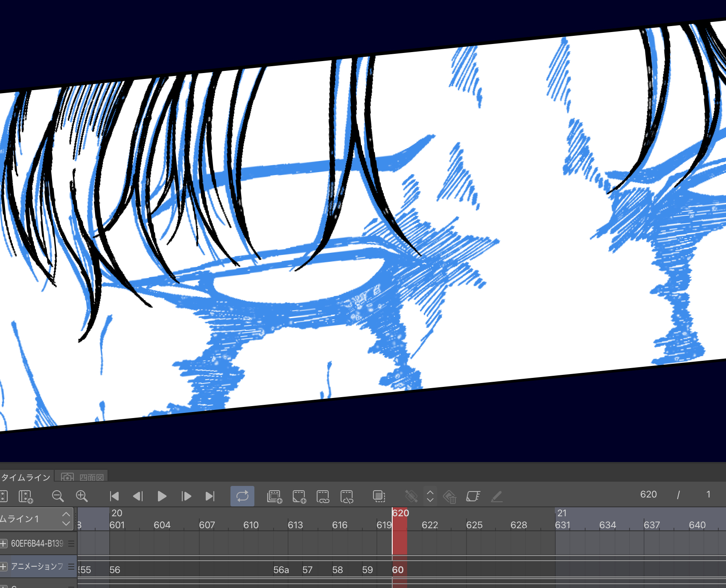Viewport: 726px width, 588px height.
Task: Open the light table cel icon
Action: point(473,496)
